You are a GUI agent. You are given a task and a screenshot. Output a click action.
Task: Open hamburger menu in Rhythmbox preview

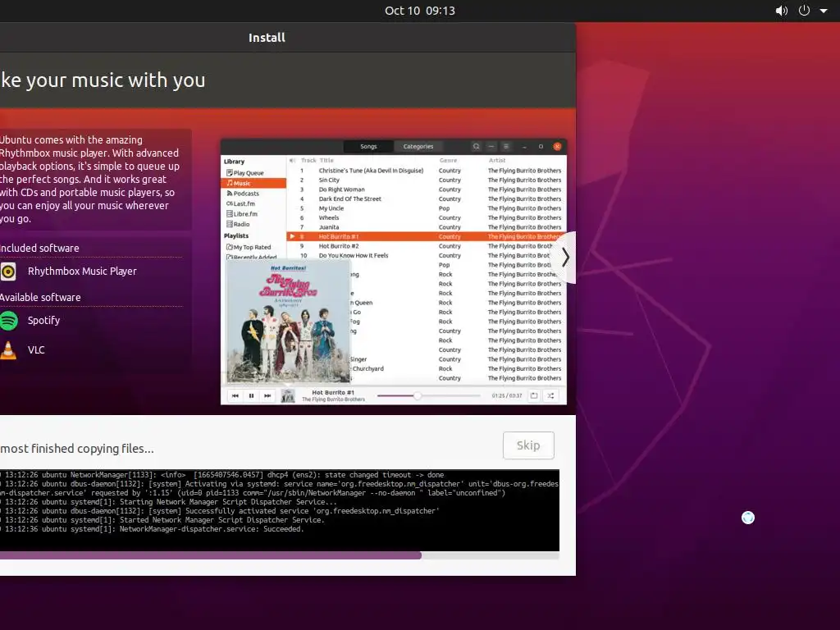(505, 146)
